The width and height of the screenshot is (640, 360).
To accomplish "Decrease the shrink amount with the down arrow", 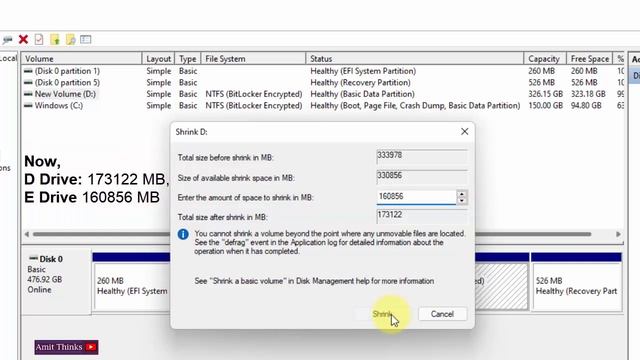I will pyautogui.click(x=462, y=200).
